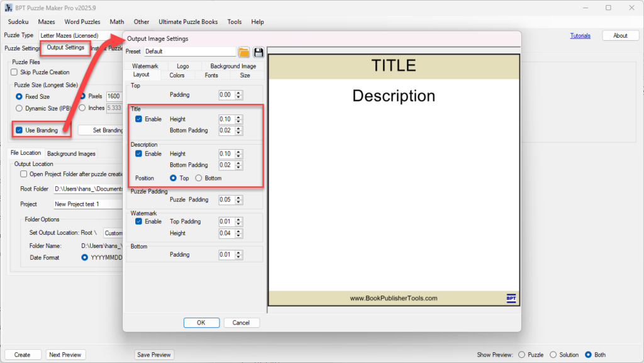Screen dimensions: 644x363
Task: Switch to the Colors tab
Action: pyautogui.click(x=177, y=75)
